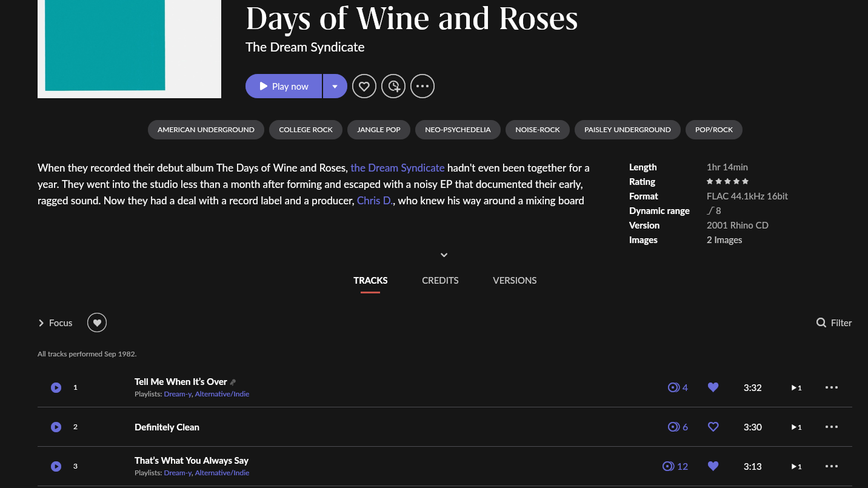Open the track Filter search
The image size is (868, 488).
[x=834, y=323]
